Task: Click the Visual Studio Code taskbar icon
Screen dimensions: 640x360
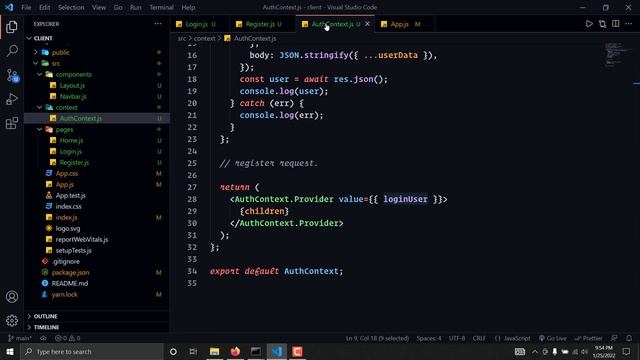Action: point(277,351)
